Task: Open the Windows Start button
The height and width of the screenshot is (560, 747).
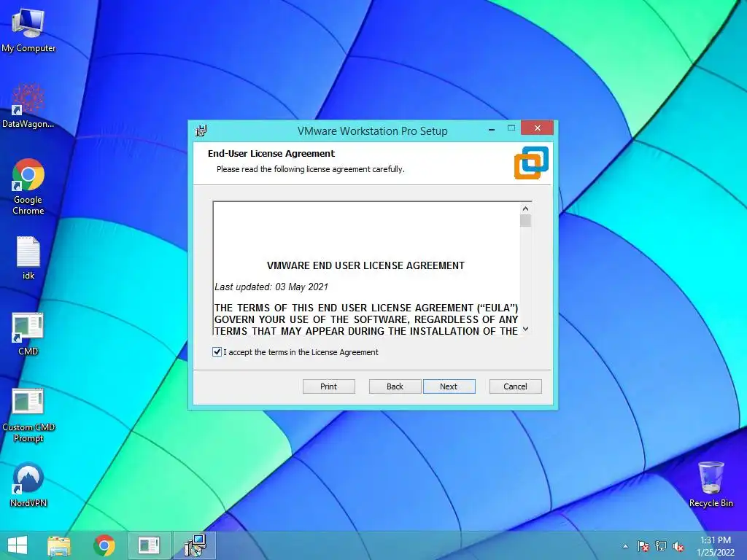Action: pyautogui.click(x=18, y=545)
